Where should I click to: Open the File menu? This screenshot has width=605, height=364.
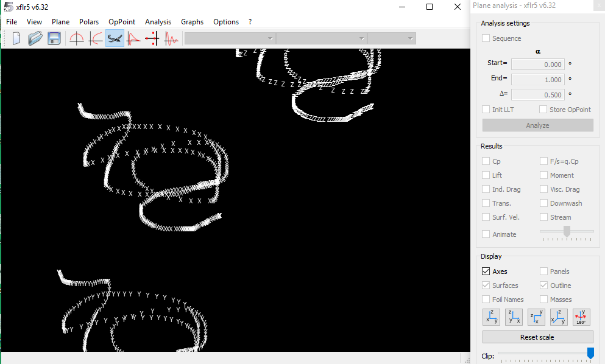click(x=12, y=22)
